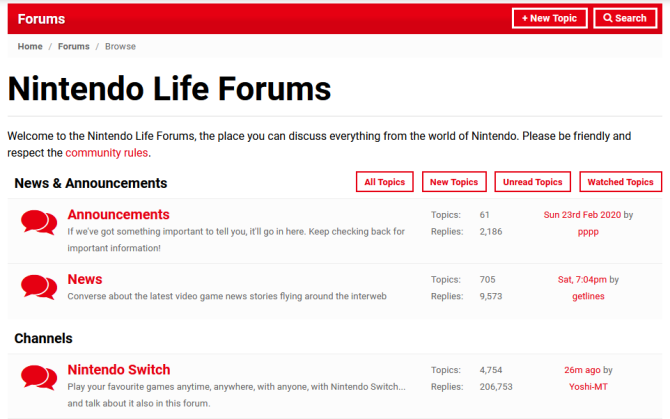Viewport: 670px width, 419px height.
Task: Click the News replies count 9,573
Action: pyautogui.click(x=491, y=296)
